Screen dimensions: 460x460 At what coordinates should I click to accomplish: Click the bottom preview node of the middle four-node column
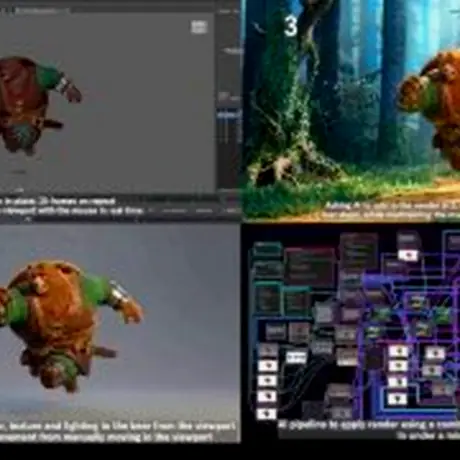397,399
